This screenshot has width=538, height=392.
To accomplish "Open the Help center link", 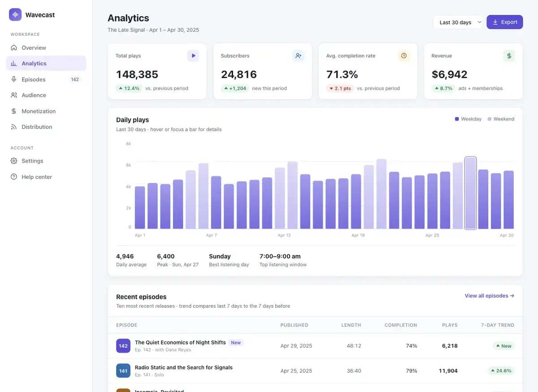I will point(46,177).
